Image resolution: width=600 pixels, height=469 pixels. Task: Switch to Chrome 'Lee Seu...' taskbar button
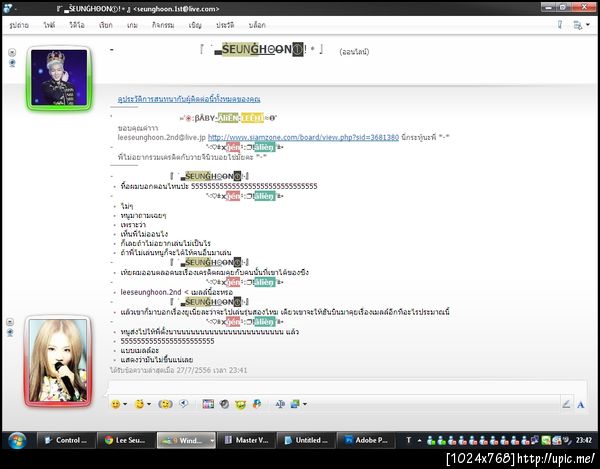click(x=126, y=440)
